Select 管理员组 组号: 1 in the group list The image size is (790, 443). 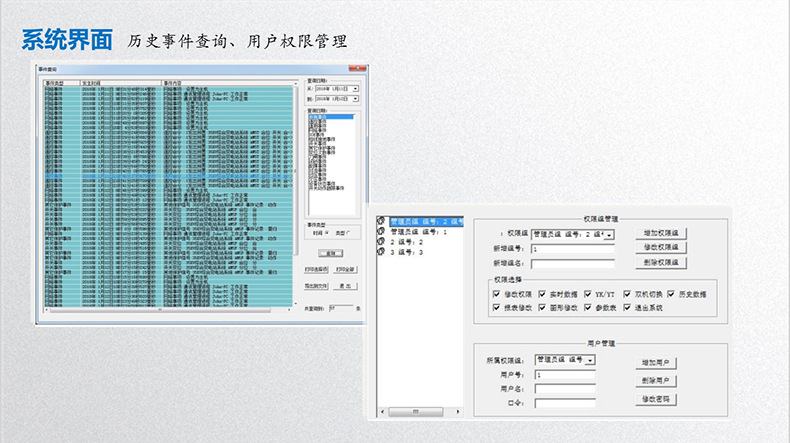(x=419, y=232)
